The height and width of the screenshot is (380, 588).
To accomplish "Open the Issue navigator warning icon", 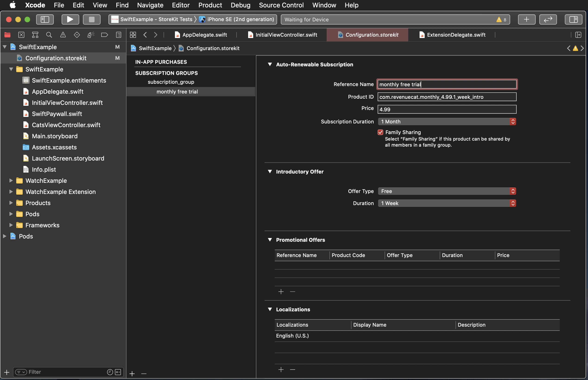I will [x=63, y=35].
